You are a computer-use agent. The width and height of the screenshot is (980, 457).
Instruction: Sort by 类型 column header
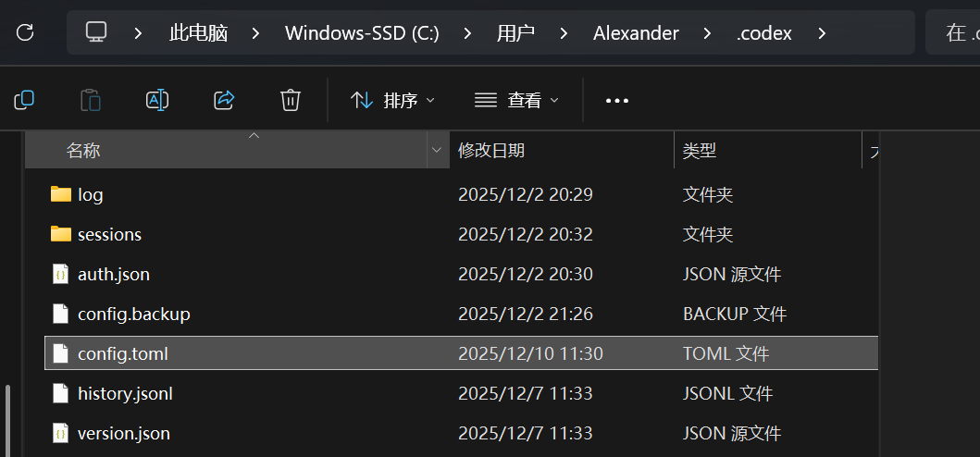[699, 150]
